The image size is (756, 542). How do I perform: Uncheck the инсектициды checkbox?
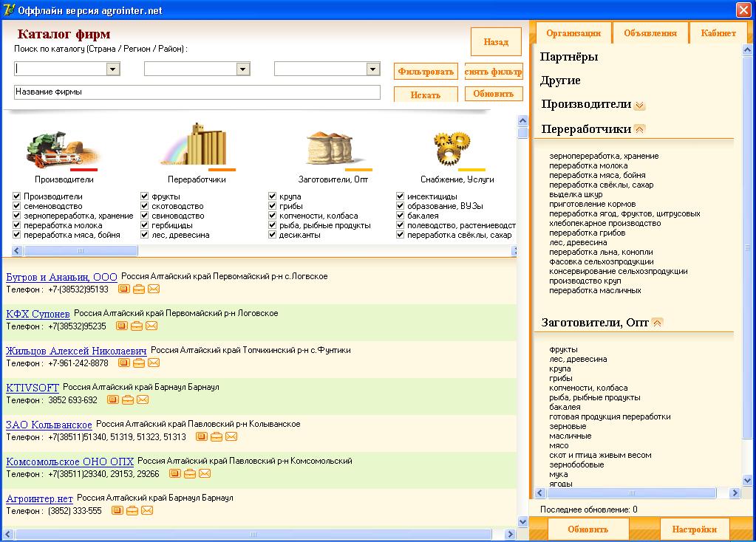click(x=401, y=196)
